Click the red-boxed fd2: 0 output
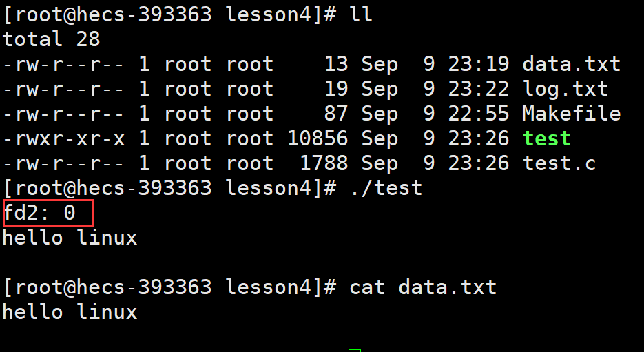Image resolution: width=644 pixels, height=352 pixels. click(x=48, y=213)
